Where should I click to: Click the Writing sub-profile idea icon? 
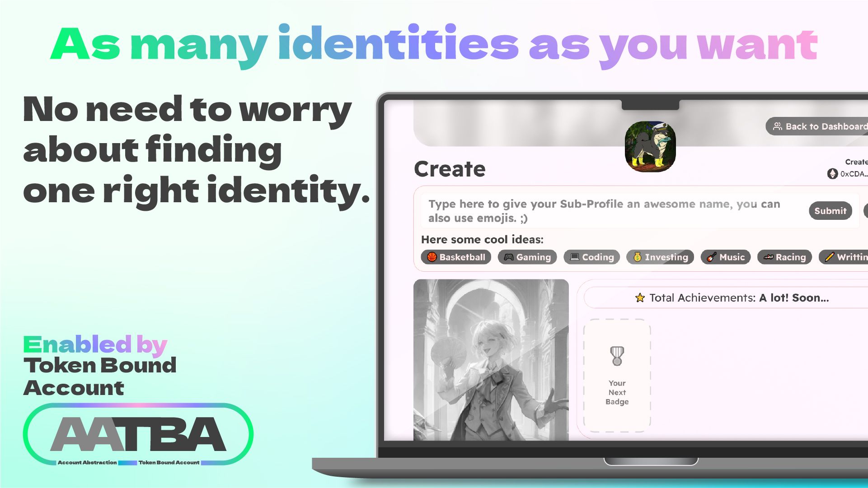tap(829, 257)
